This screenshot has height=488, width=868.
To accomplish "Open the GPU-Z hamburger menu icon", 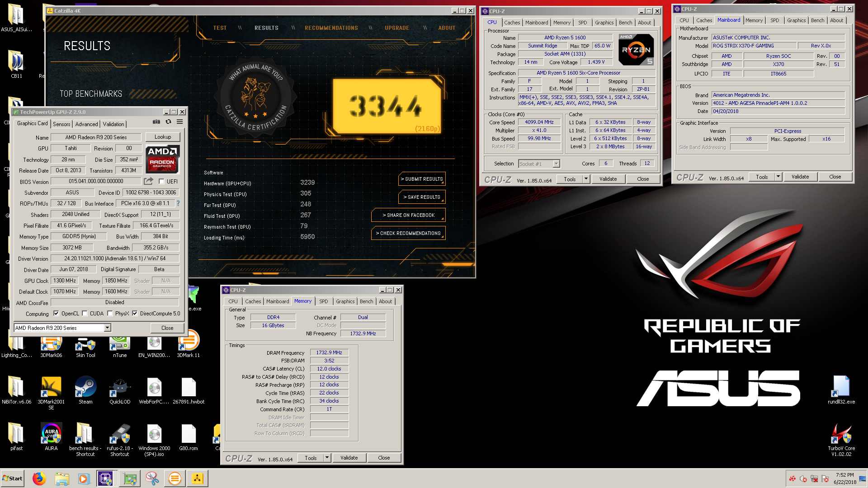I will pyautogui.click(x=179, y=122).
